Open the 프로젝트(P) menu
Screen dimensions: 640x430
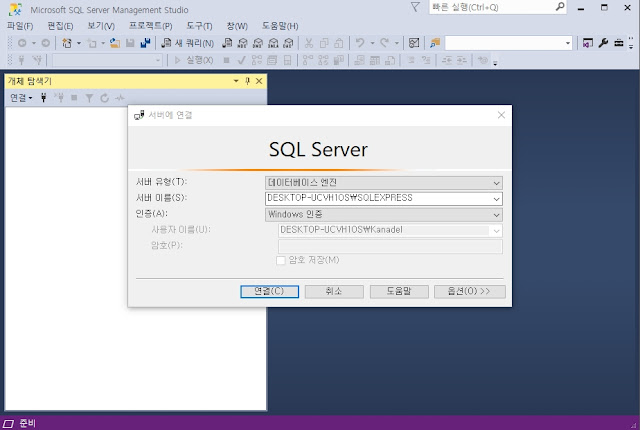(151, 26)
